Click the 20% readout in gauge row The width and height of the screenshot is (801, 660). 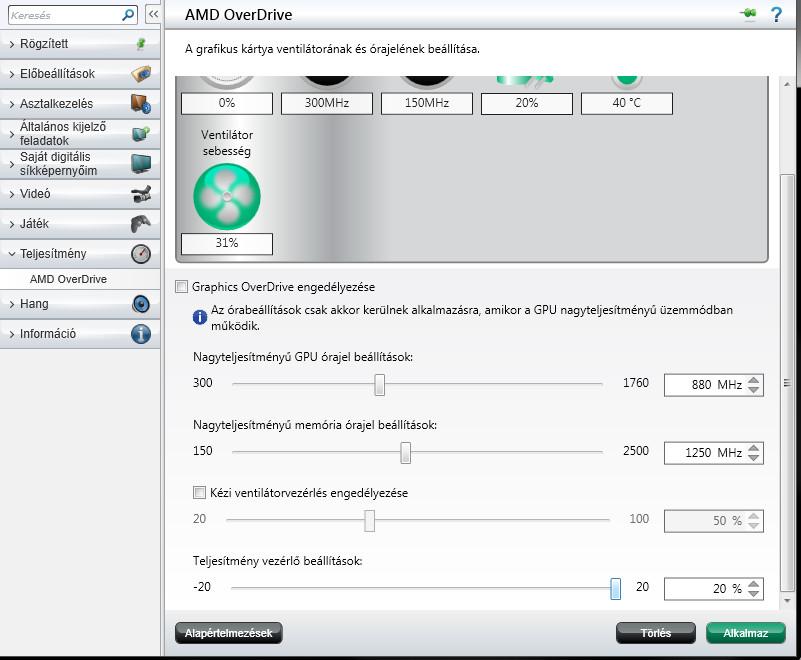(x=527, y=103)
